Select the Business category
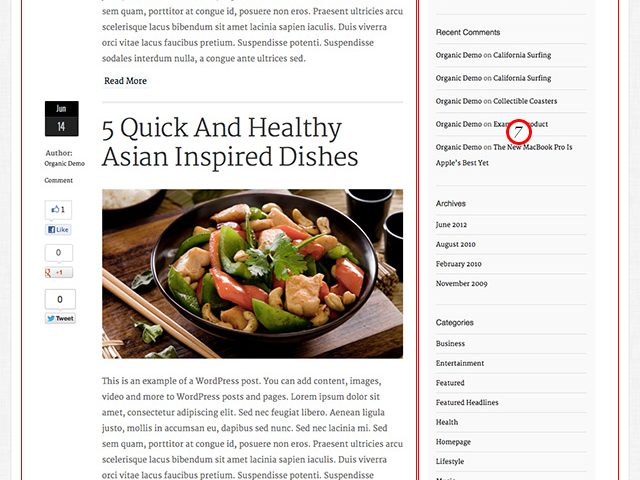This screenshot has height=480, width=640. tap(450, 344)
